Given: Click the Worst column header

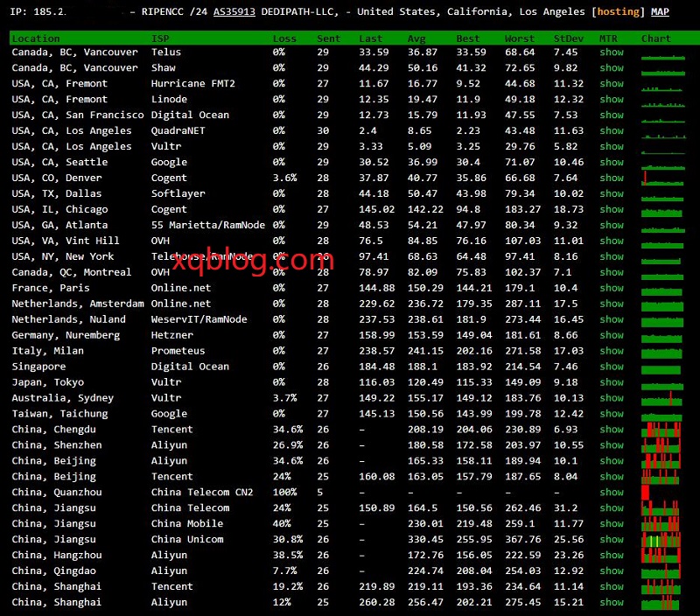Looking at the screenshot, I should click(519, 38).
